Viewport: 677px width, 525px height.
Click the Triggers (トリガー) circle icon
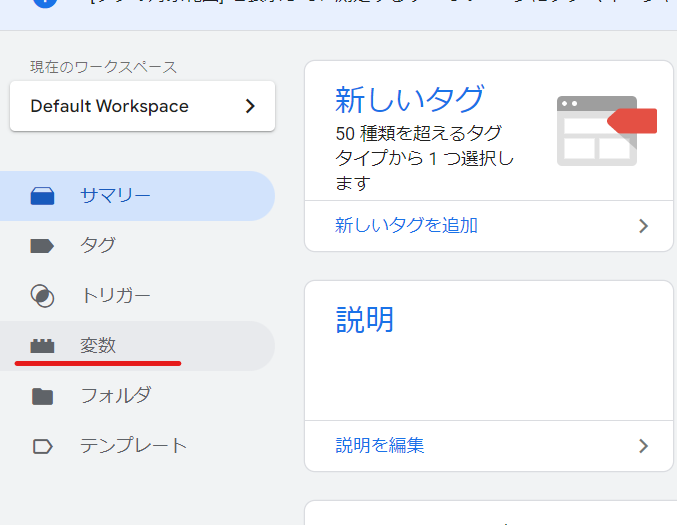pyautogui.click(x=42, y=296)
